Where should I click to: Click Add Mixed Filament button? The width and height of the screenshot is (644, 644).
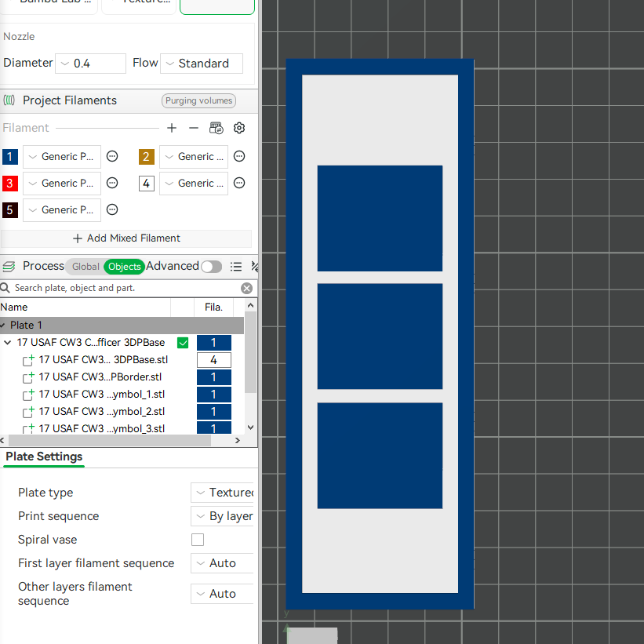tap(126, 238)
